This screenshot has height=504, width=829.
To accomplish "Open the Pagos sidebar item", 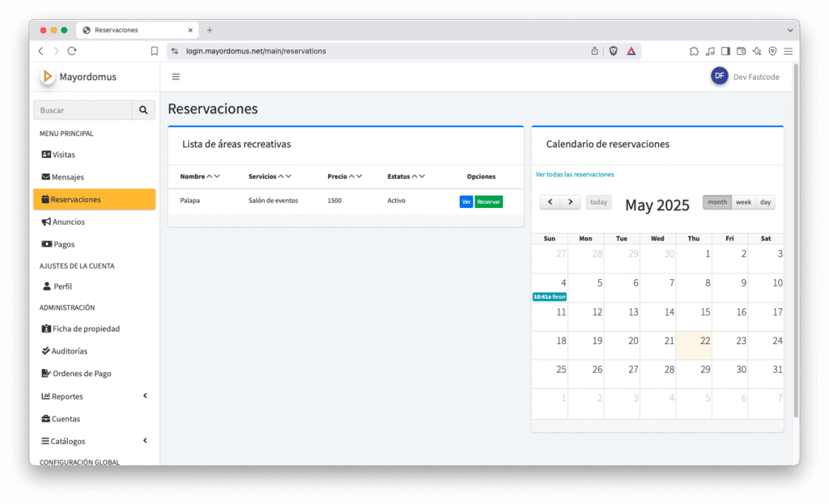I will click(64, 244).
